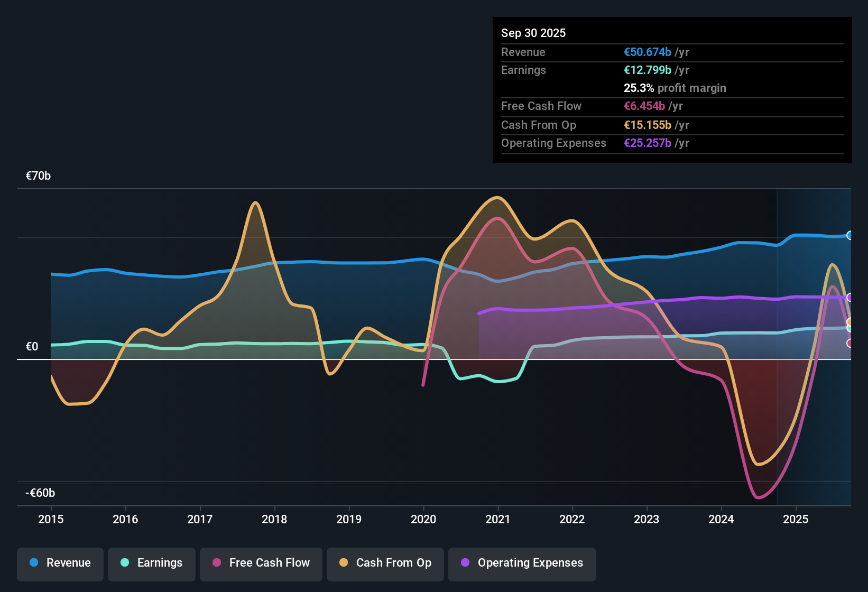868x592 pixels.
Task: Toggle the Revenue series visibility
Action: 60,563
